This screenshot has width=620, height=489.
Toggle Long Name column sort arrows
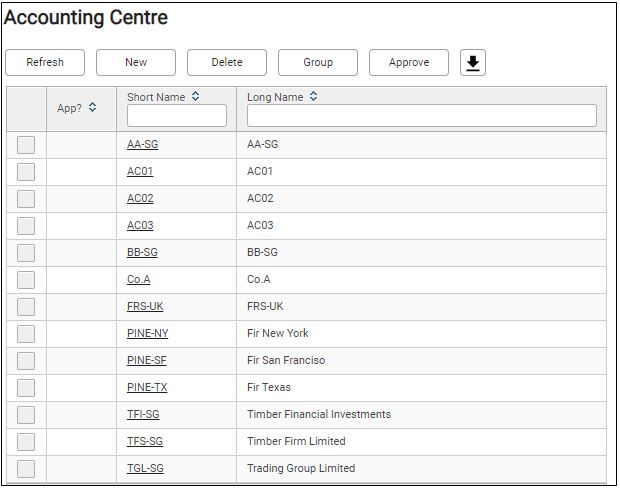click(313, 96)
